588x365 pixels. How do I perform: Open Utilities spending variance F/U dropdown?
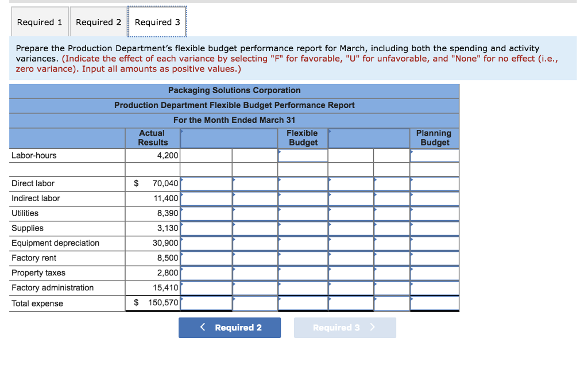coord(255,214)
